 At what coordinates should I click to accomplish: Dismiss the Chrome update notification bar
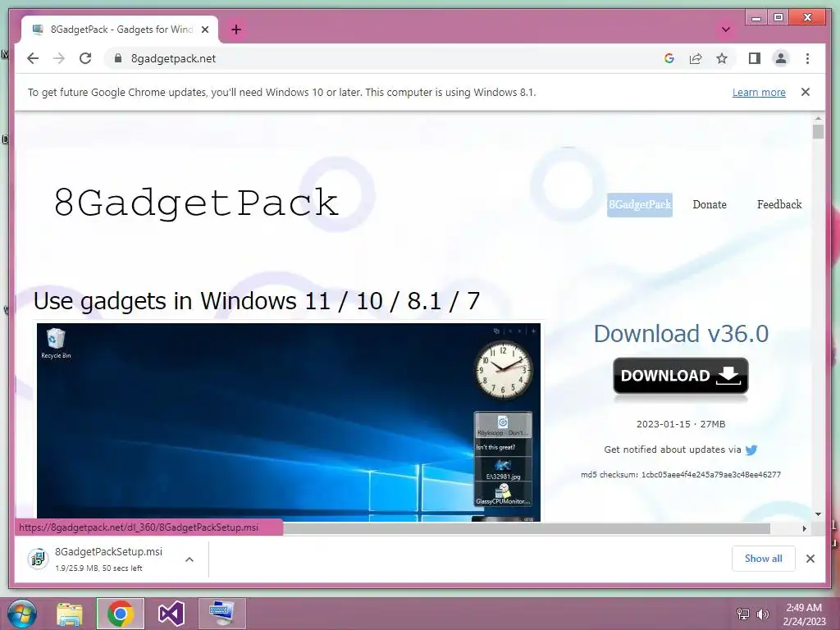pyautogui.click(x=806, y=92)
